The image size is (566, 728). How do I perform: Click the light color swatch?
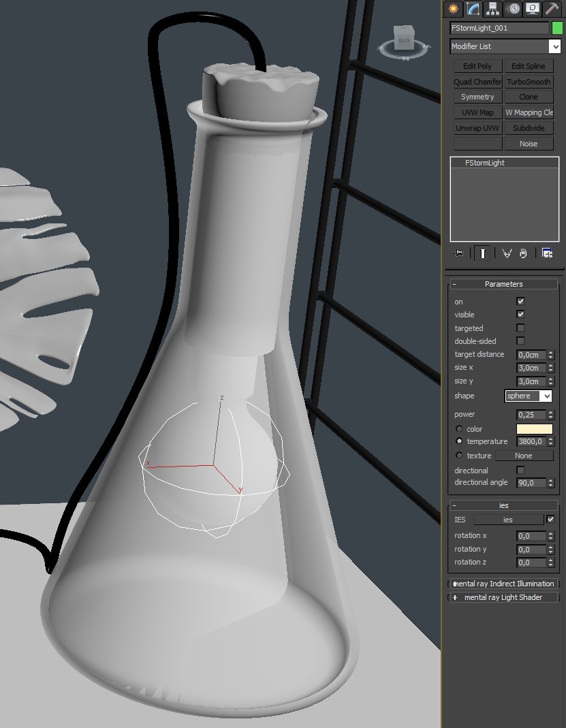534,429
